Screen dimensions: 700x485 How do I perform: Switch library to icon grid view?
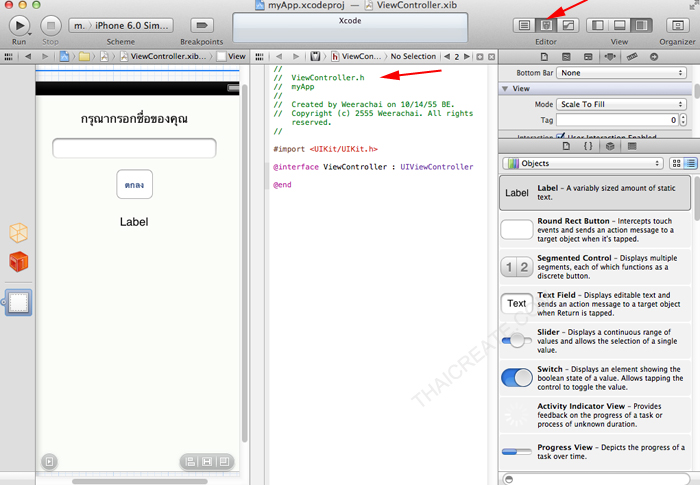tap(676, 163)
